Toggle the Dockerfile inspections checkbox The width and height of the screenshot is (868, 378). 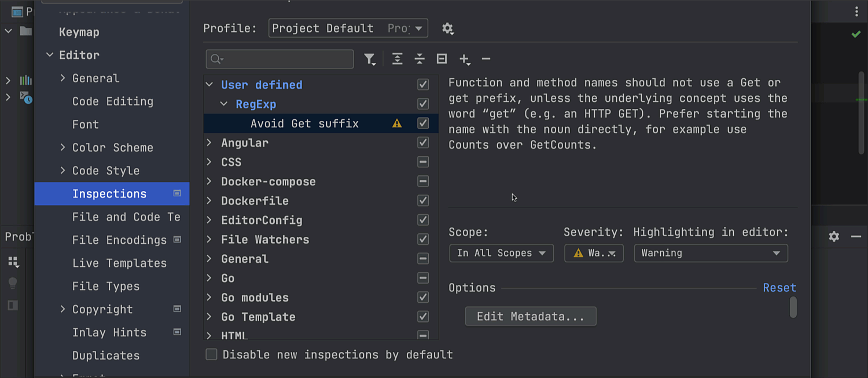[x=423, y=201]
